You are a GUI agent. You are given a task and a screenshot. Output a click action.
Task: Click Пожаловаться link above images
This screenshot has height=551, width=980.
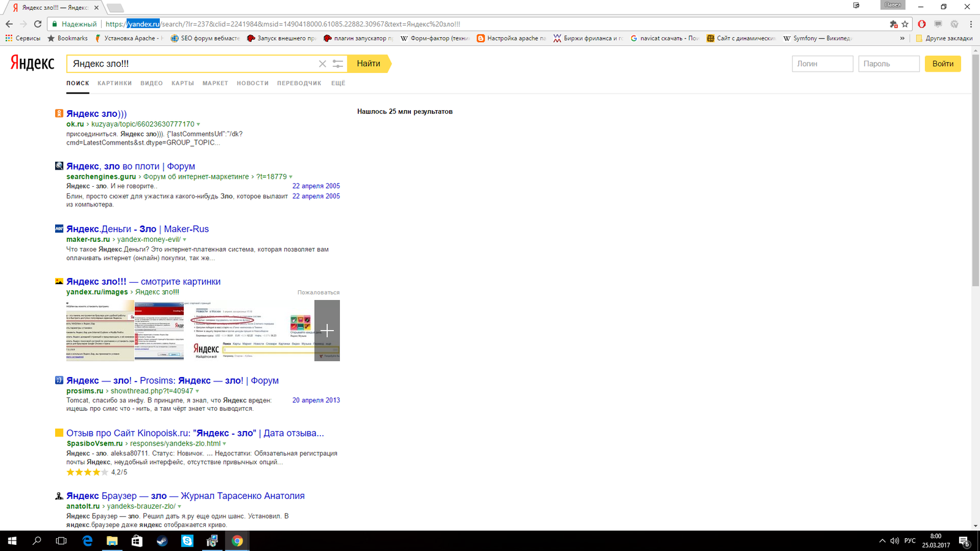[x=318, y=293]
